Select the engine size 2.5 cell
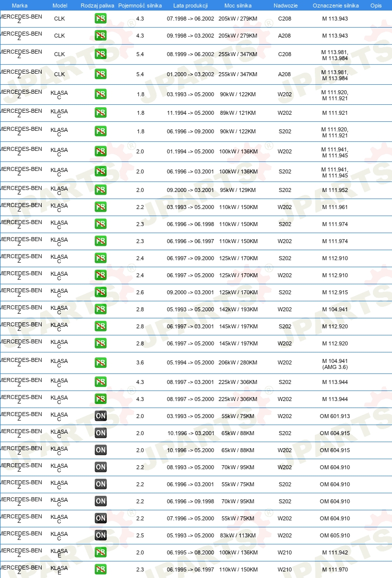 click(140, 535)
